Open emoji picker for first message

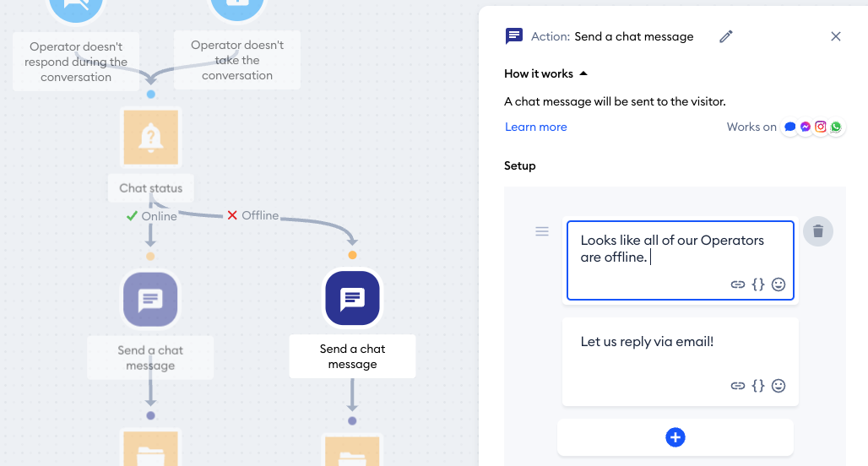[778, 284]
